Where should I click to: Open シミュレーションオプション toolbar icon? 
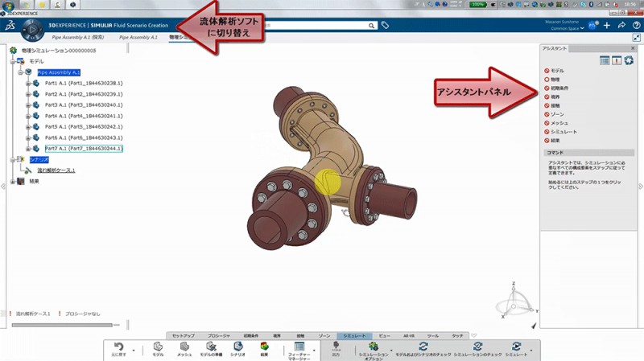tap(374, 347)
